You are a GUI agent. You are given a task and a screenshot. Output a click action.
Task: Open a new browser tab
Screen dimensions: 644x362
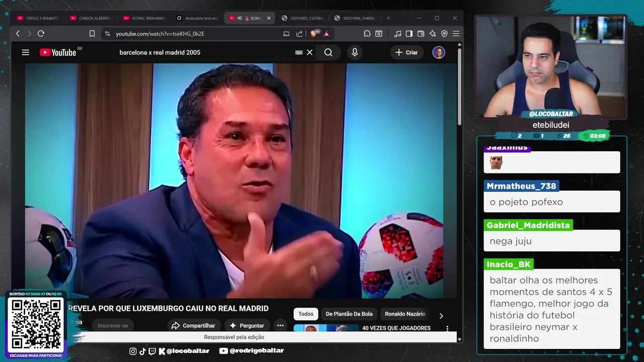pyautogui.click(x=388, y=18)
